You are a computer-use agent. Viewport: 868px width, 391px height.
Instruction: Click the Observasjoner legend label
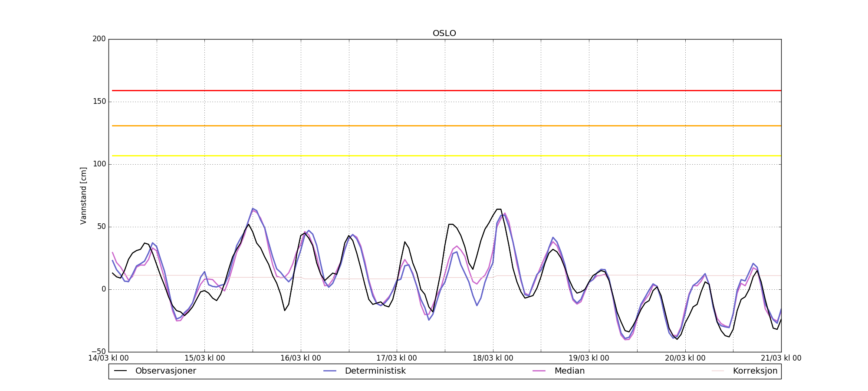pos(165,371)
